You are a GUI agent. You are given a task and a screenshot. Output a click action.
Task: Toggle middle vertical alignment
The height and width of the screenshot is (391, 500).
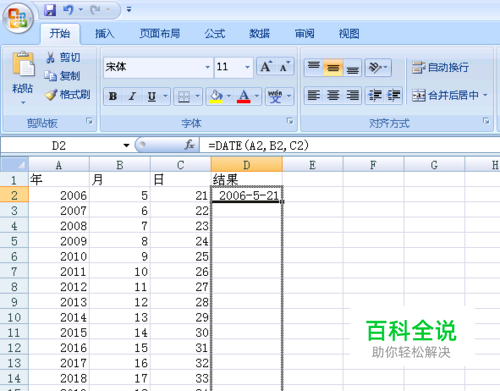click(x=333, y=67)
